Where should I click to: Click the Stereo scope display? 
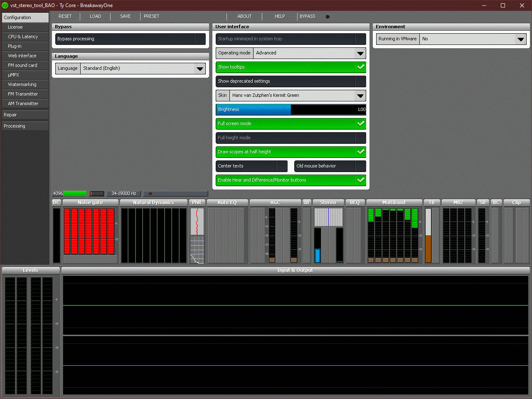click(x=328, y=217)
